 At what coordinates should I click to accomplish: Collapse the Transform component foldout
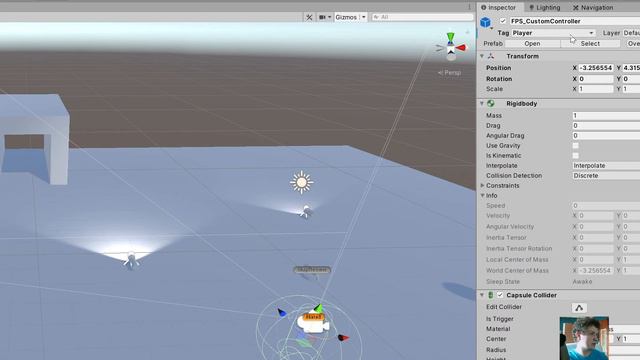tap(482, 56)
